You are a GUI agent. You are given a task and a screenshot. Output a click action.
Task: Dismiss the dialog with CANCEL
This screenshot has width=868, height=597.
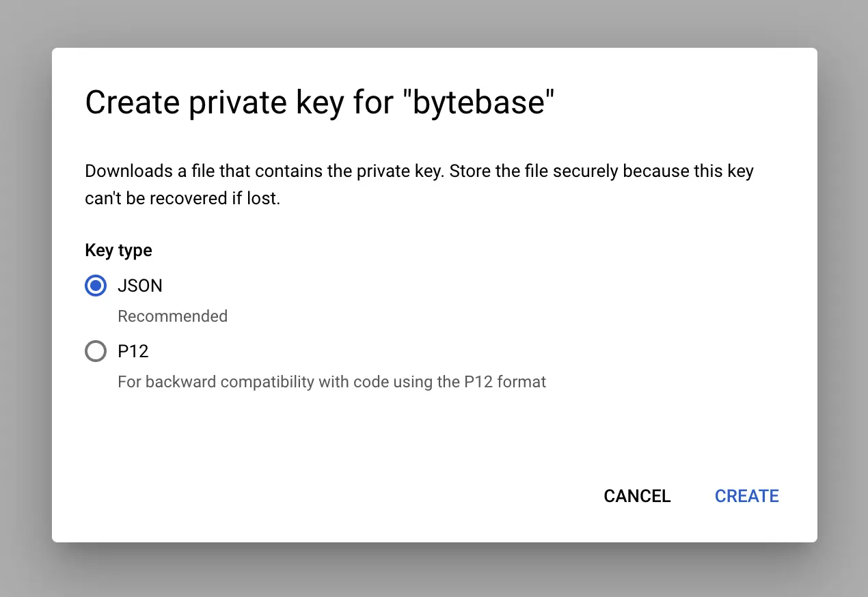(637, 496)
